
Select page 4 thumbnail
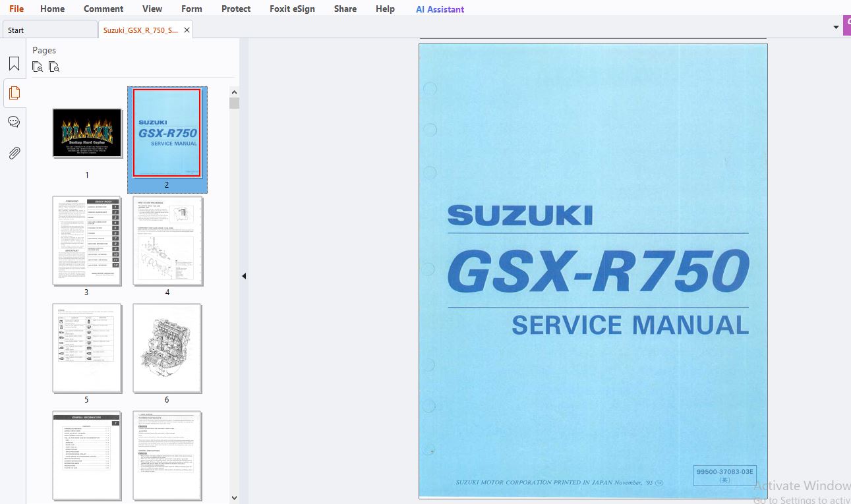[167, 240]
